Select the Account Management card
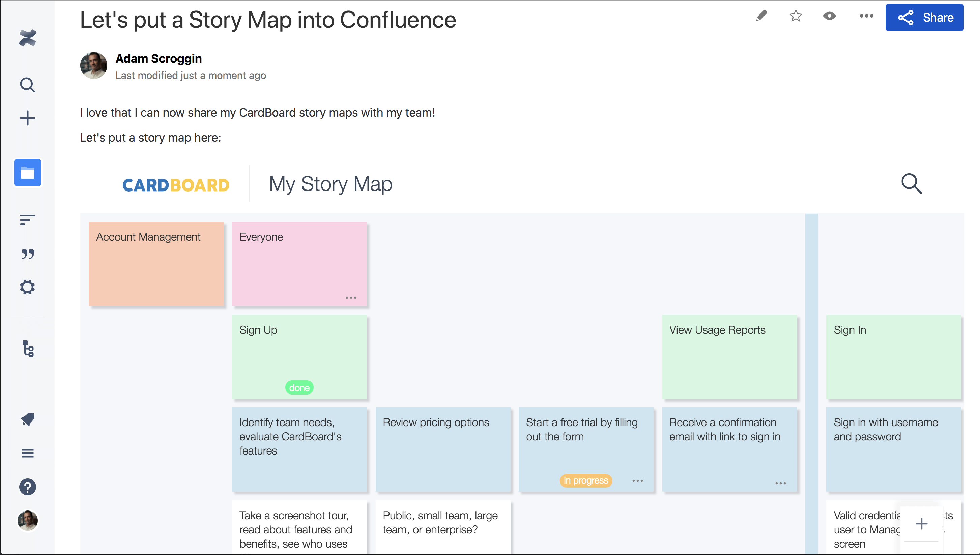 [x=156, y=264]
